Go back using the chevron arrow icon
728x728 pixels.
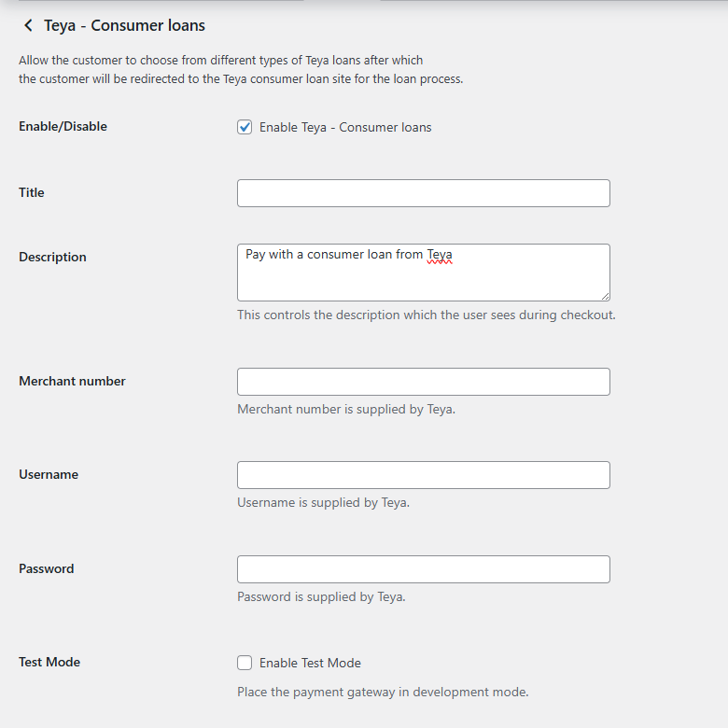pos(28,25)
